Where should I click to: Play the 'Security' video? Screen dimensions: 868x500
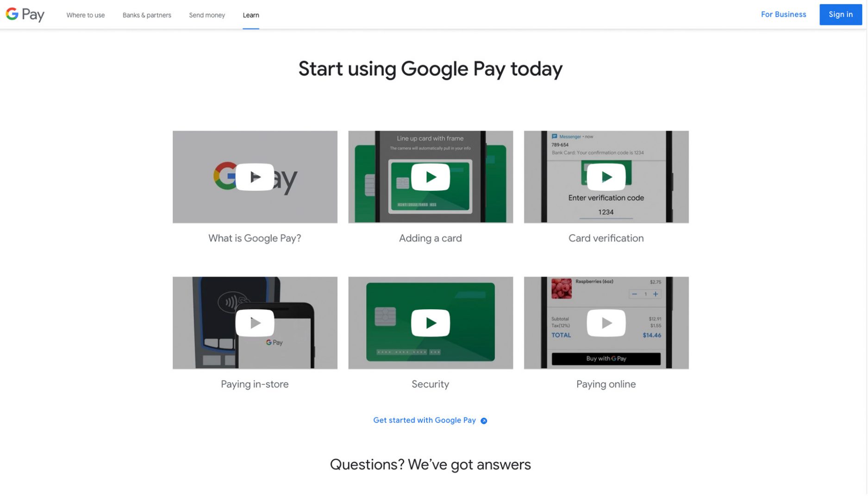click(431, 323)
